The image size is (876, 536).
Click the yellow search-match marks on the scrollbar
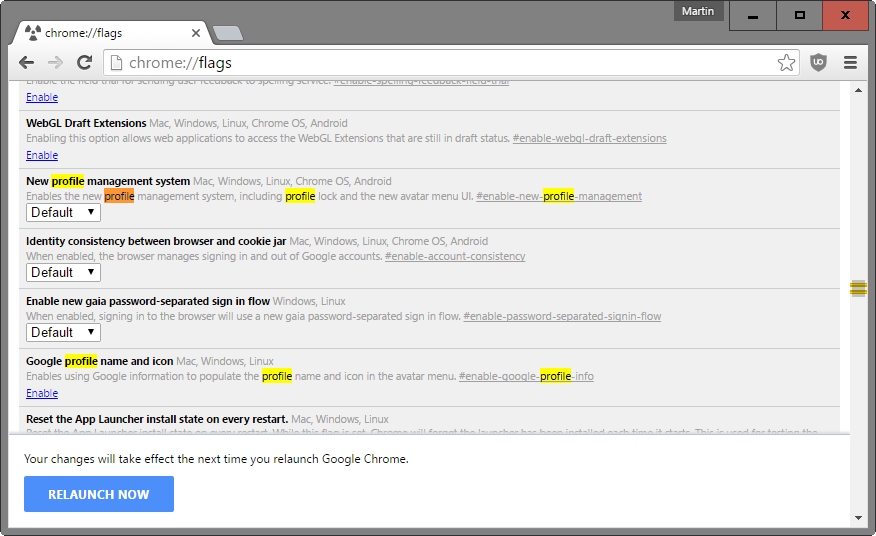click(858, 288)
